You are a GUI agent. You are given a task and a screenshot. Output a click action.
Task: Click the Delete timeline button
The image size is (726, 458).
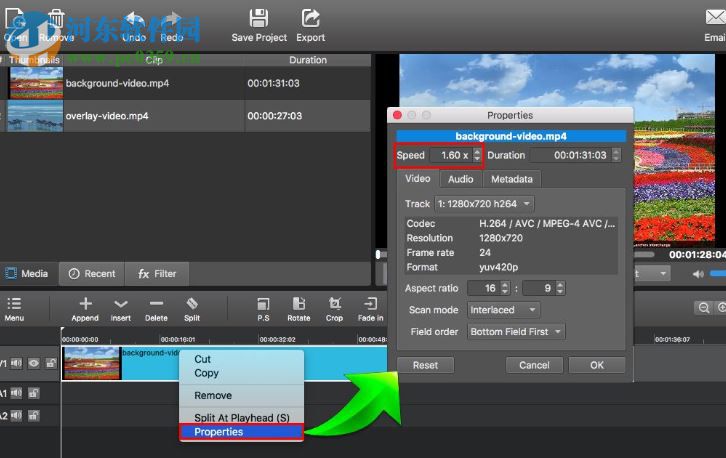point(156,309)
